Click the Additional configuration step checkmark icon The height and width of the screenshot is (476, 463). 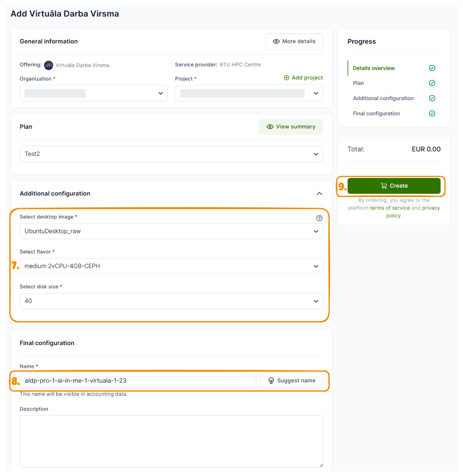coord(432,98)
